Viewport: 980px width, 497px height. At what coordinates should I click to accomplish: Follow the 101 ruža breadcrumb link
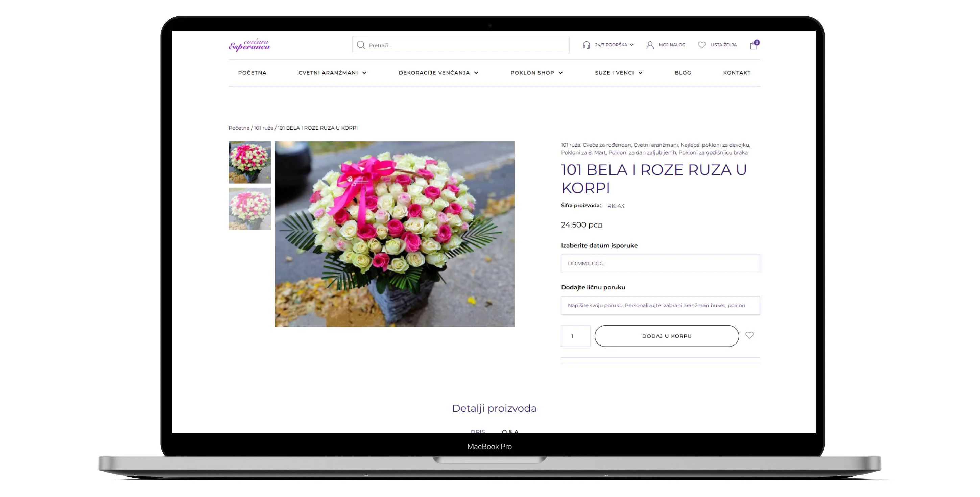263,128
